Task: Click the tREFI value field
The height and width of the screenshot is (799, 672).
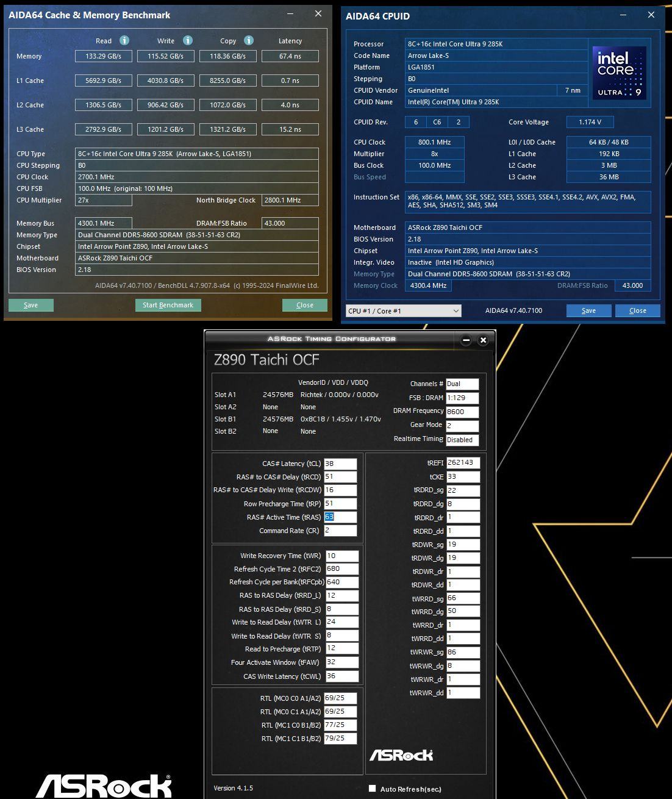Action: click(x=463, y=463)
